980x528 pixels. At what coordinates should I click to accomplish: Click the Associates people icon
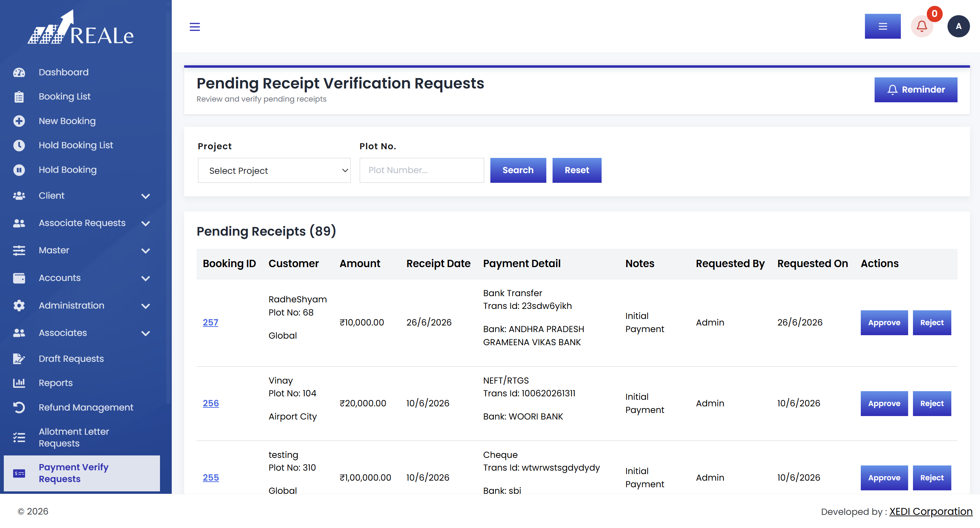point(19,333)
